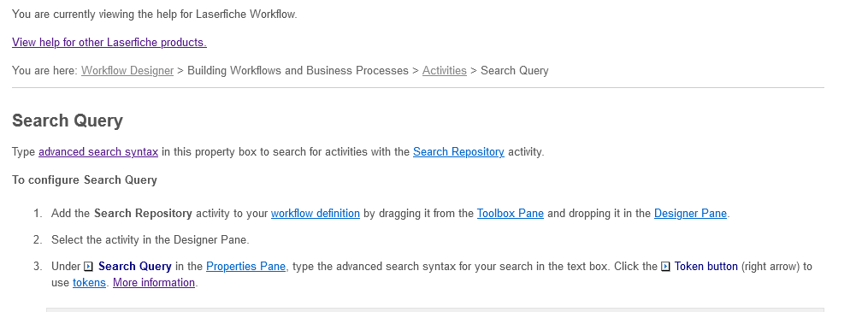The image size is (868, 312).
Task: Click the To configure Search Query subheading
Action: 85,180
